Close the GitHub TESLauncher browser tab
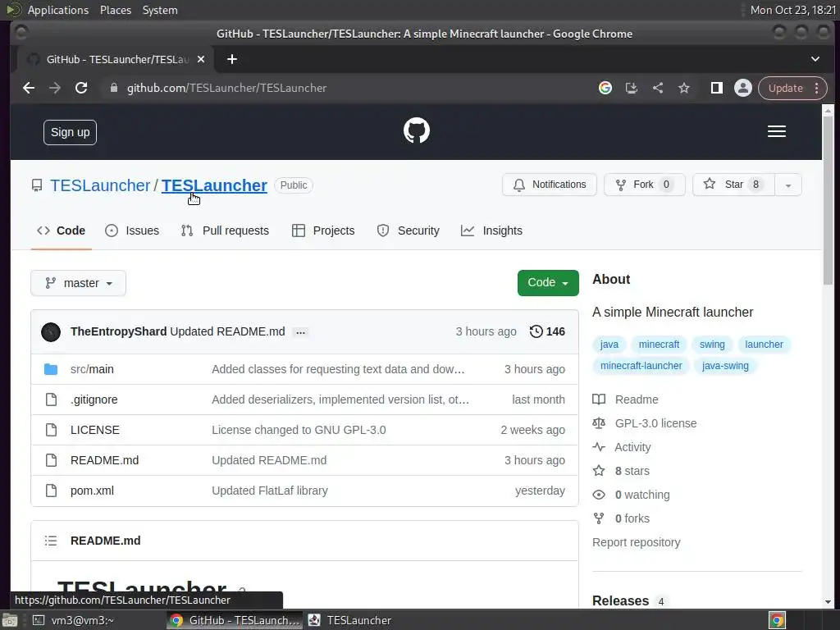The image size is (840, 630). pos(201,59)
